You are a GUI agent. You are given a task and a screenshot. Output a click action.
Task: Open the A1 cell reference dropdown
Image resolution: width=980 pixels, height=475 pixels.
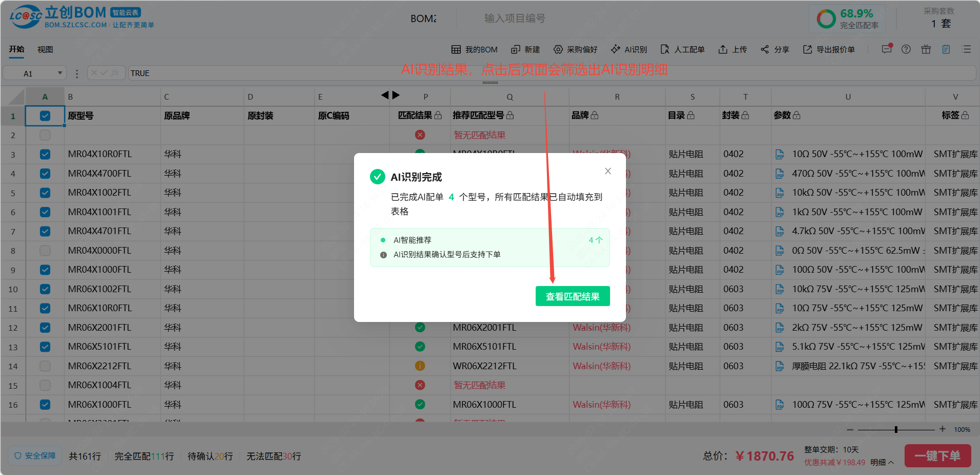[60, 73]
